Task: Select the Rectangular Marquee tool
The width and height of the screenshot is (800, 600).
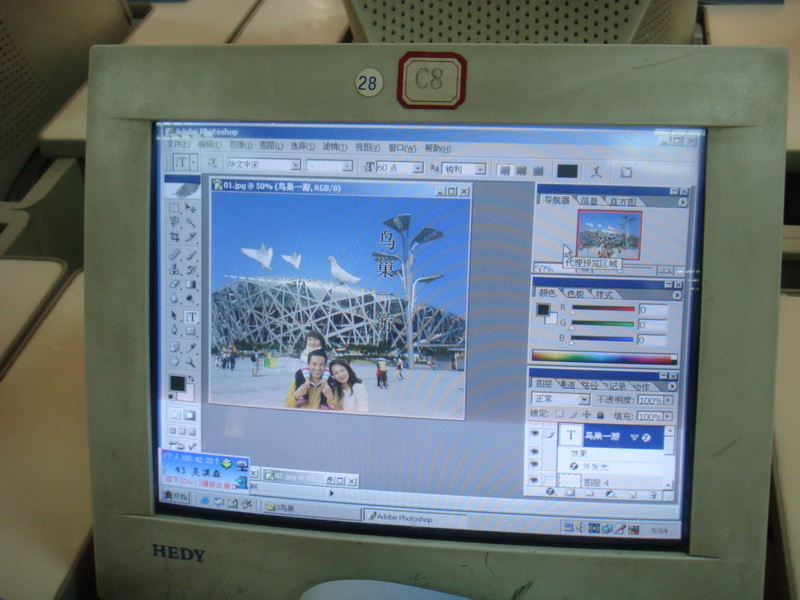Action: coord(175,208)
